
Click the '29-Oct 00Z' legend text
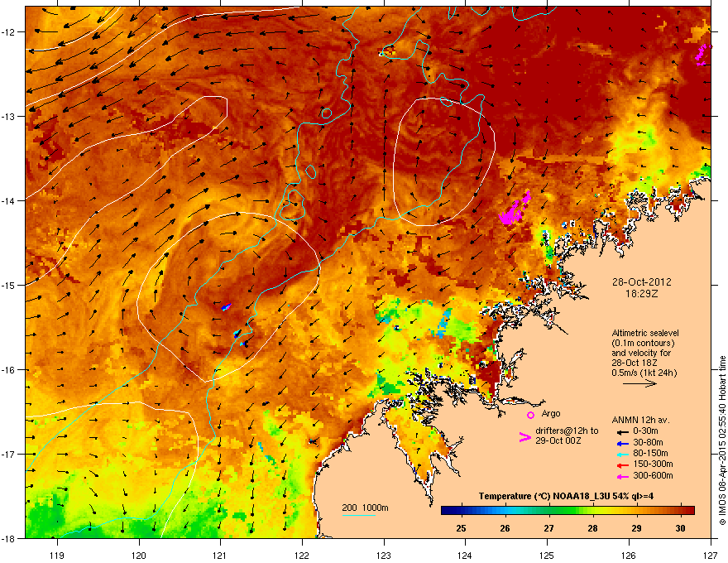tap(558, 440)
